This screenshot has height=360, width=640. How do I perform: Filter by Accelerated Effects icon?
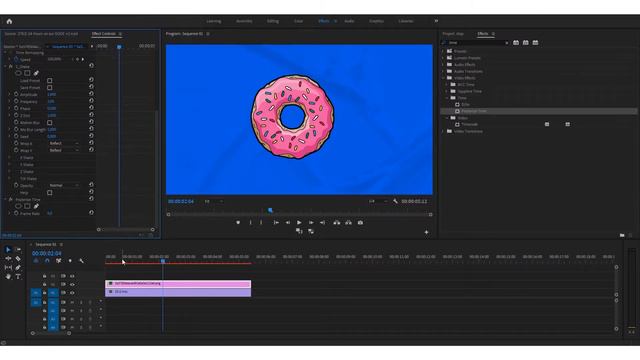coord(516,42)
